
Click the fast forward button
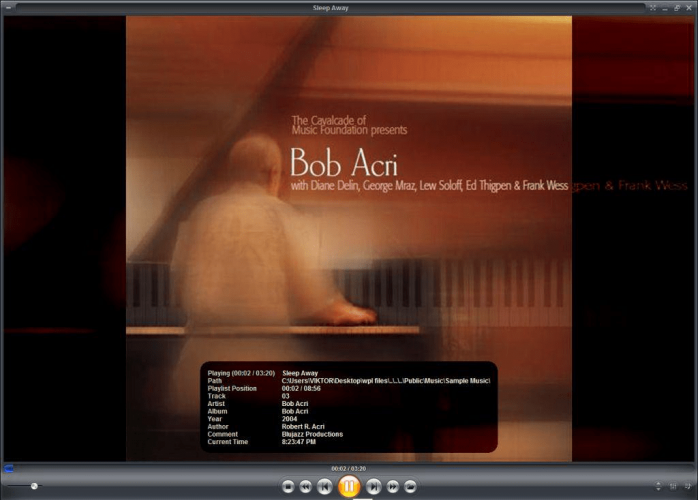393,487
